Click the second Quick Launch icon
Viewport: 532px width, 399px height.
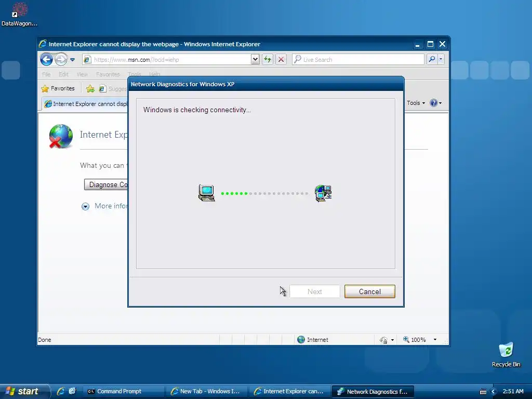click(x=72, y=391)
